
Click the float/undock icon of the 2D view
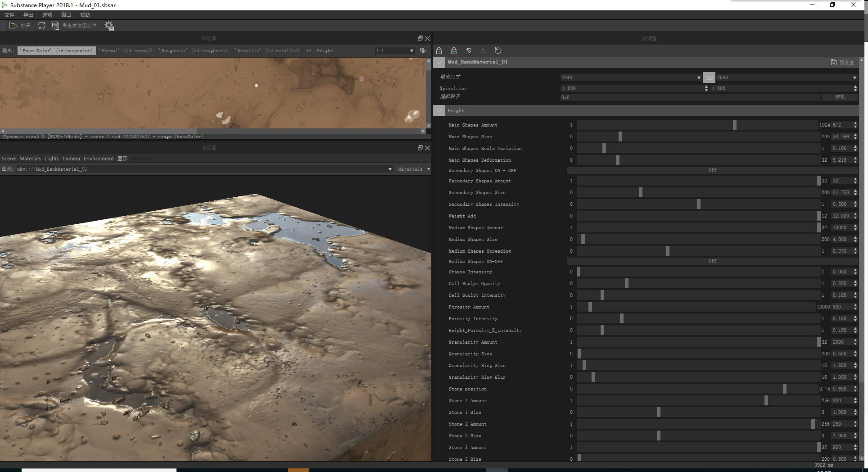(420, 38)
